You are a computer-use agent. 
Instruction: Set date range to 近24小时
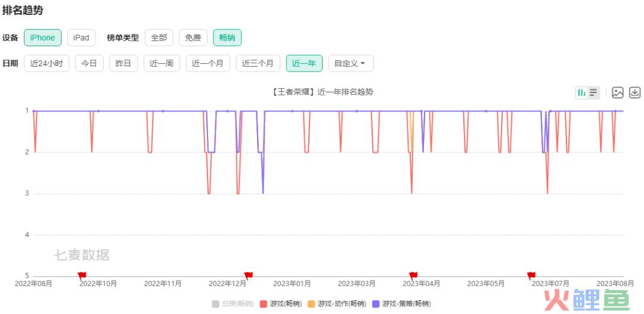point(47,63)
